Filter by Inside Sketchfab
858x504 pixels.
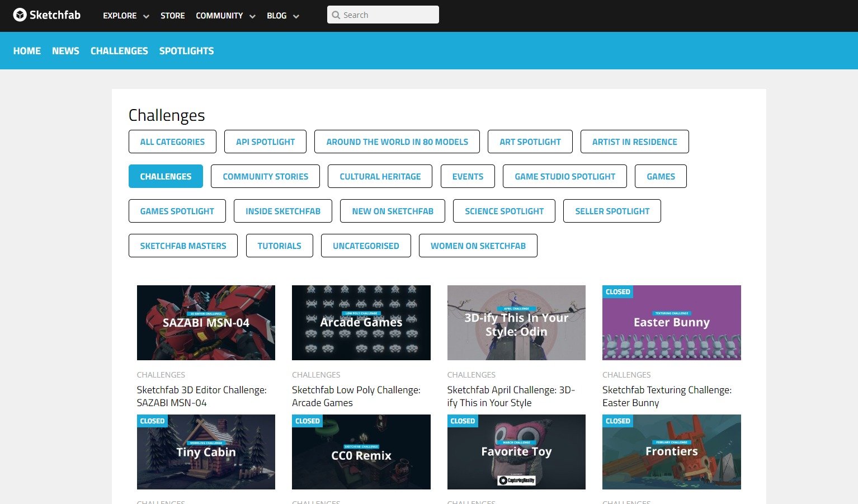pos(283,211)
